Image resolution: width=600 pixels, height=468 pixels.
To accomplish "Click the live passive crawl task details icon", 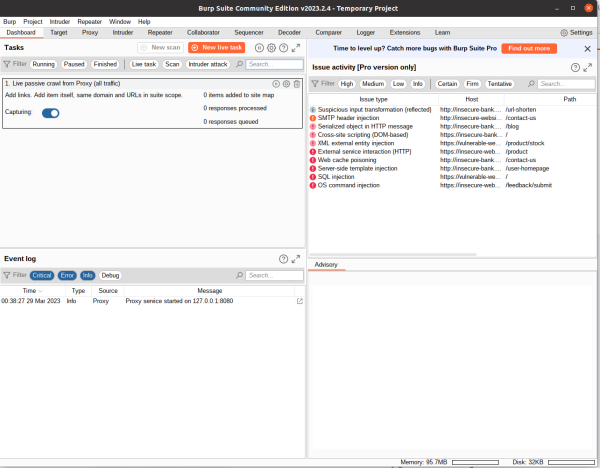I will (276, 84).
